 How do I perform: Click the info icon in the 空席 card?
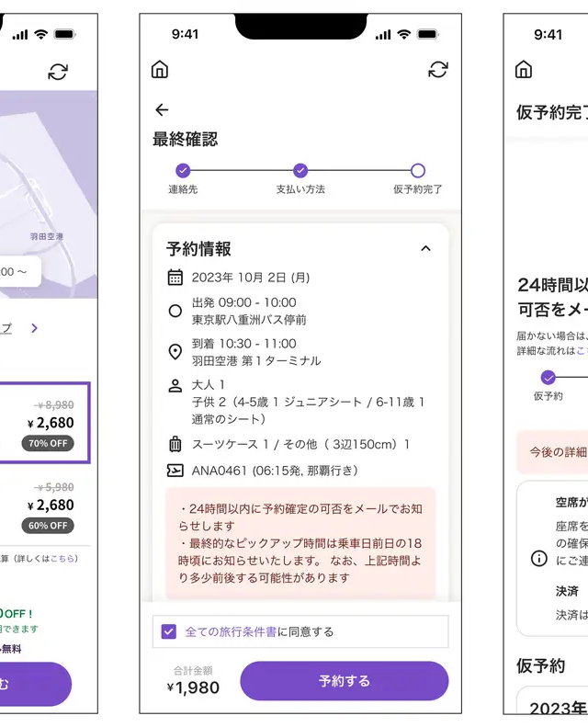[539, 558]
